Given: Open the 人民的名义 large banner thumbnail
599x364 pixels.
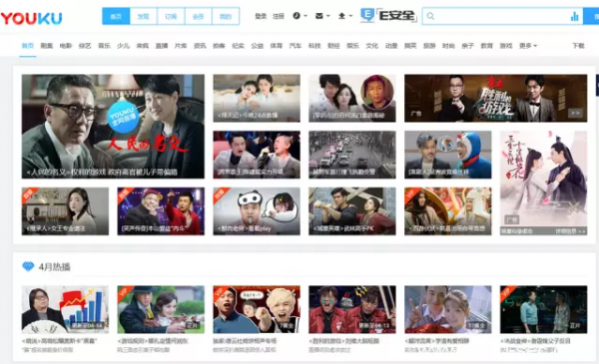Looking at the screenshot, I should tap(113, 127).
